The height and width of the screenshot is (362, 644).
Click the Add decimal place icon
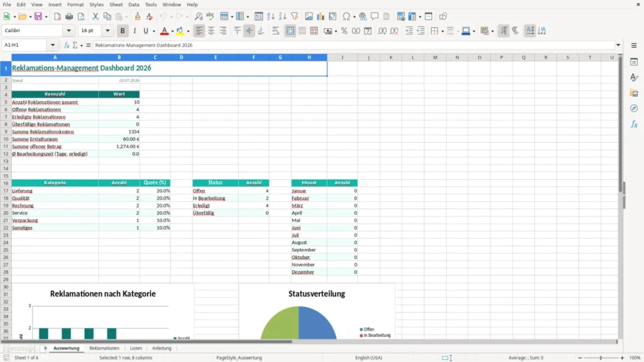tap(382, 31)
